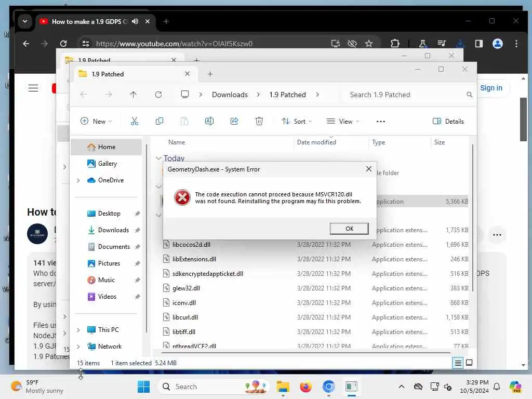Screen dimensions: 532x399
Task: Click the Copy icon in Explorer toolbar
Action: (x=159, y=121)
